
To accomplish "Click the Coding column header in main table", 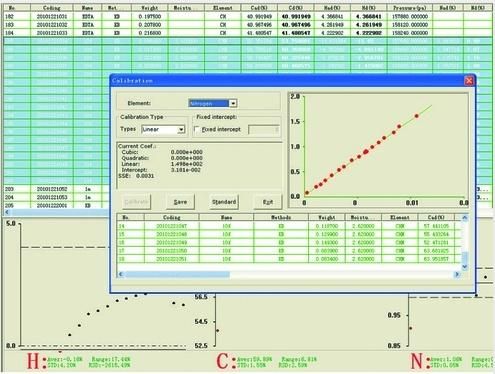I will click(x=52, y=8).
